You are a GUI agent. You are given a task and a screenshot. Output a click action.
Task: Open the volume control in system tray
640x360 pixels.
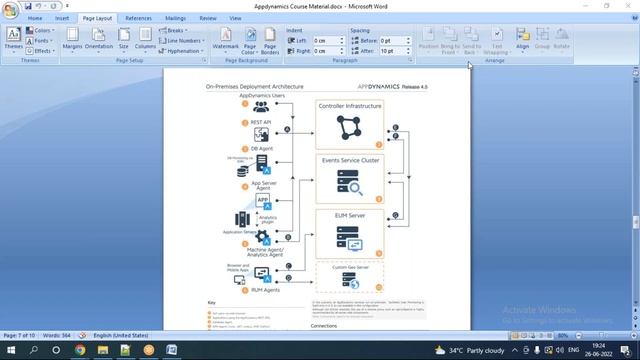559,350
